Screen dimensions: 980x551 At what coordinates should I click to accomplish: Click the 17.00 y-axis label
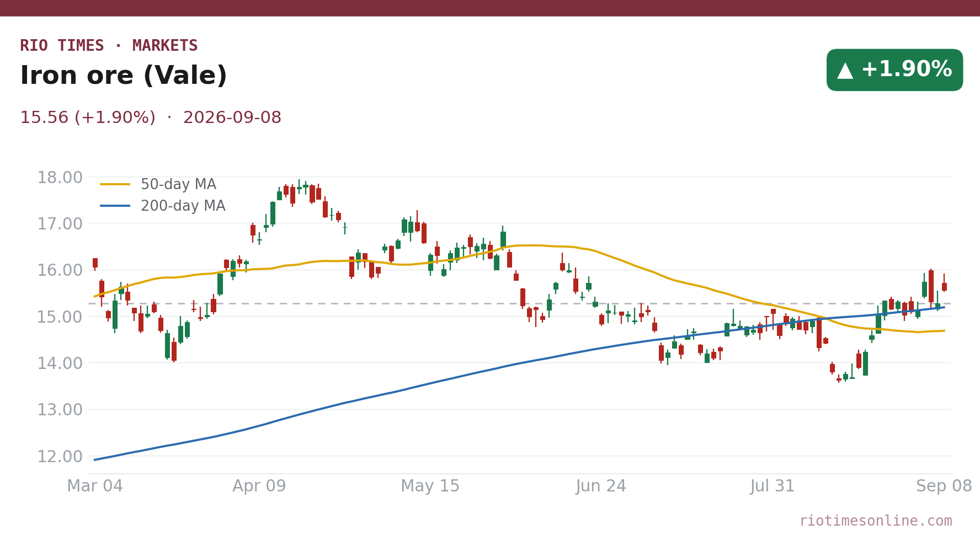(60, 224)
